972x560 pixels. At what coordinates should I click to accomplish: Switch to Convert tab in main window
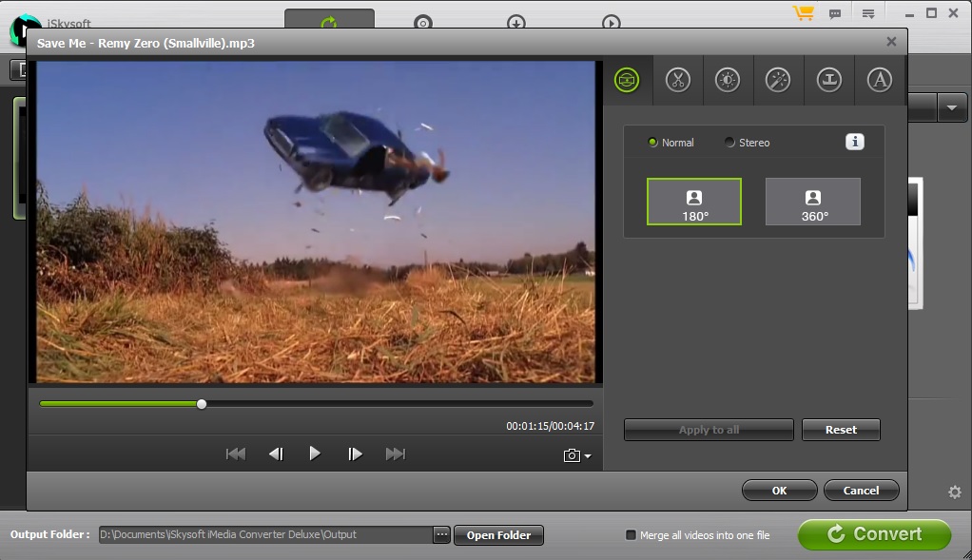(329, 20)
